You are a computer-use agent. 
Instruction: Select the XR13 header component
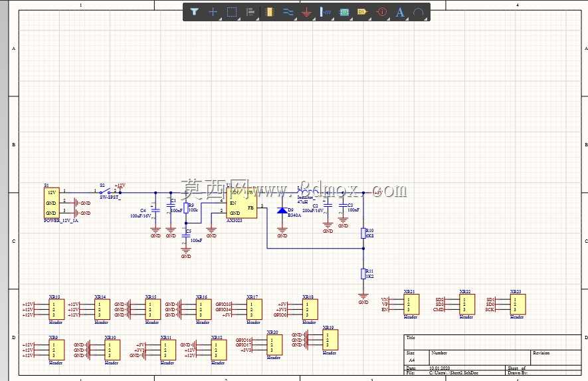[56, 309]
